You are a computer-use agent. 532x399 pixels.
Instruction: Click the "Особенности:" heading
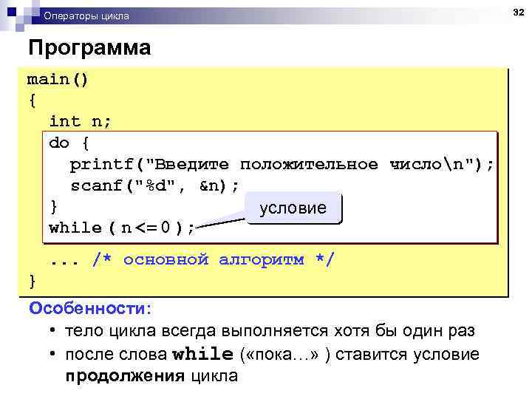point(90,308)
